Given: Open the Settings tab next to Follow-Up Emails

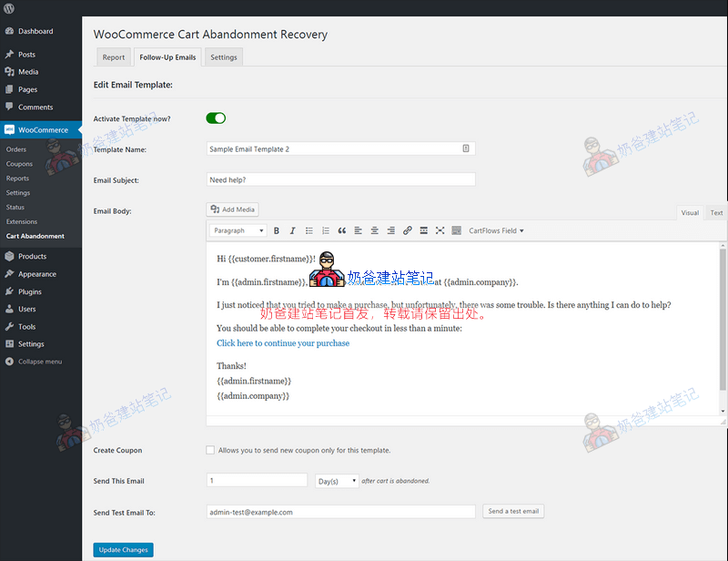Looking at the screenshot, I should 224,57.
